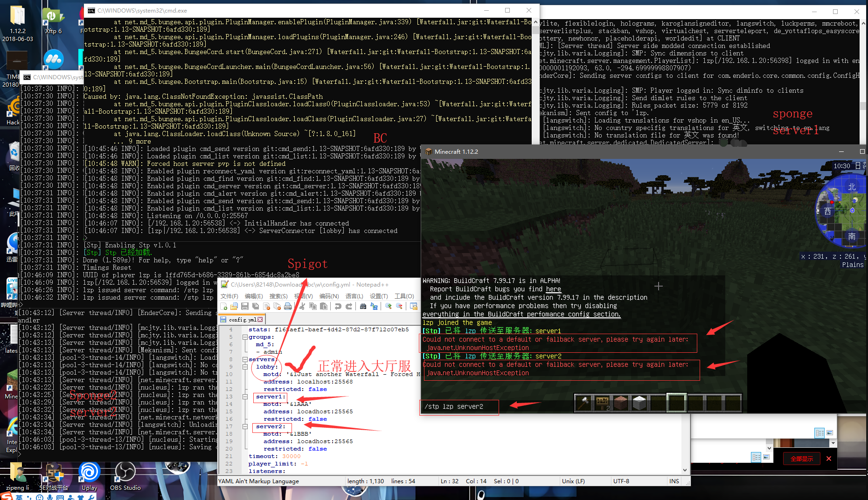
Task: Open 语言(L) menu in Notepad++
Action: click(x=354, y=296)
